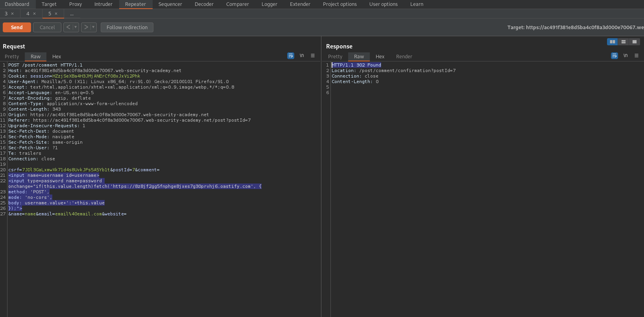Viewport: 644px width, 317px height.
Task: Go to previous request with back arrow
Action: click(68, 27)
